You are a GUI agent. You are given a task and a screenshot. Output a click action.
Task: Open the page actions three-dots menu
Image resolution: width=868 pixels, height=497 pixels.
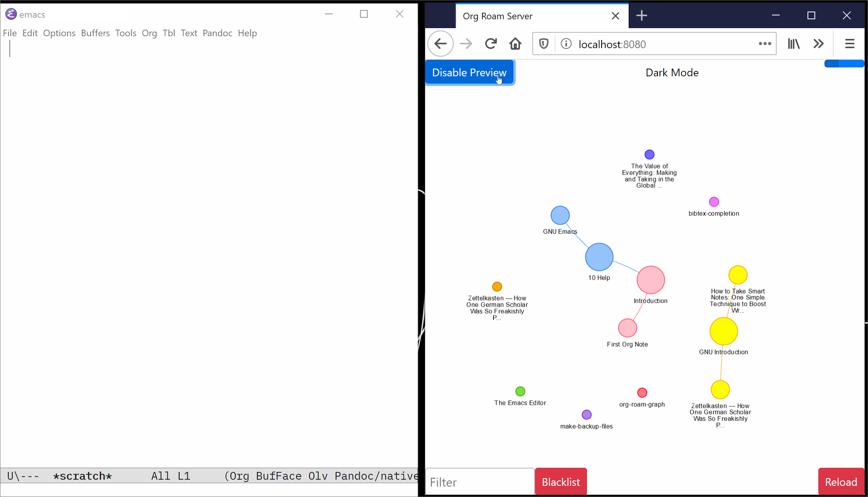[765, 44]
